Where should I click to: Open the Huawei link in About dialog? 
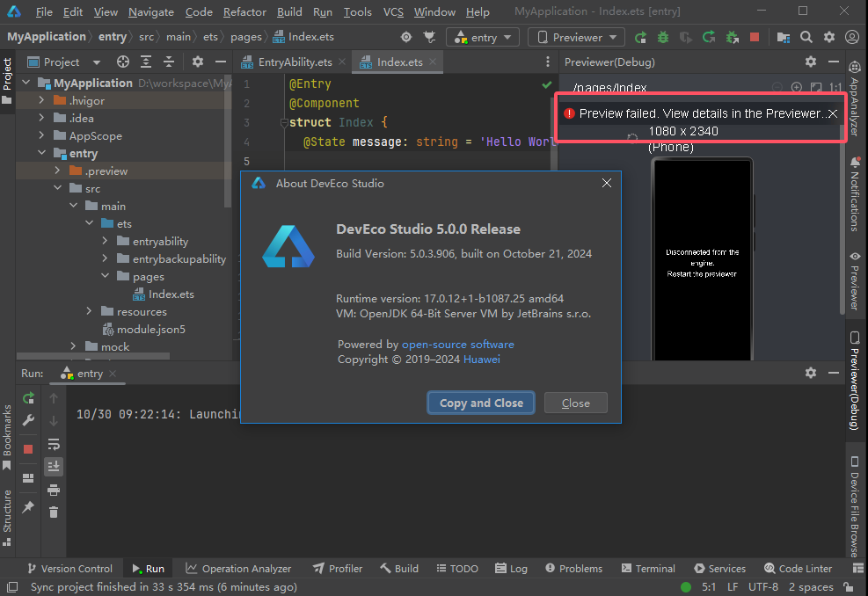tap(482, 360)
